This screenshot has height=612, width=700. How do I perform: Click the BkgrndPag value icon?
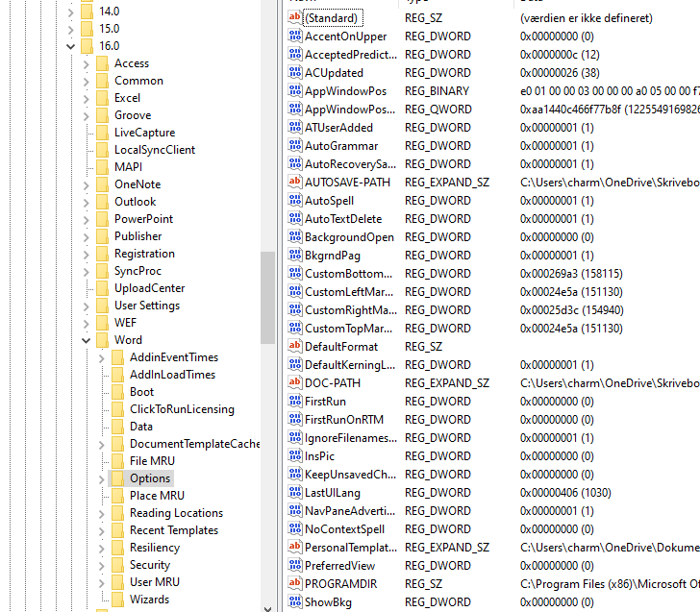294,255
